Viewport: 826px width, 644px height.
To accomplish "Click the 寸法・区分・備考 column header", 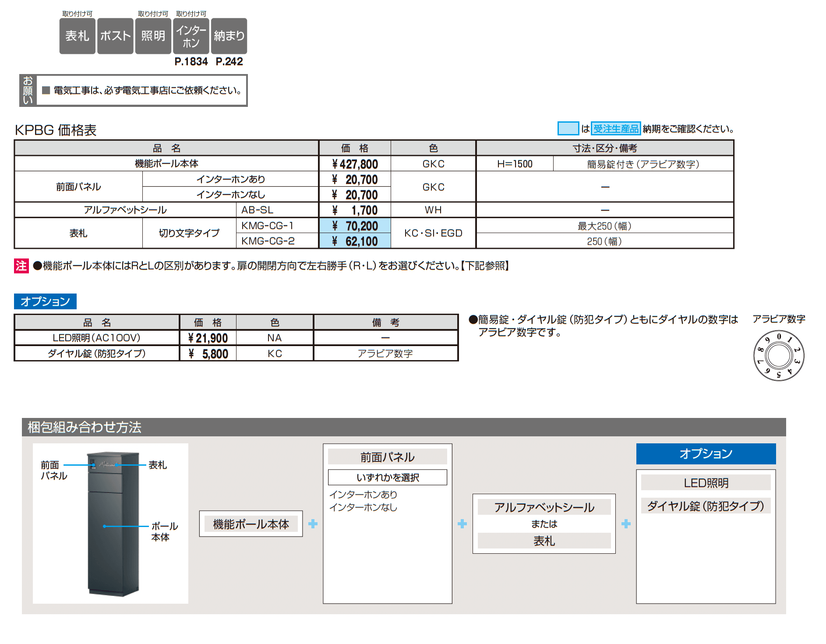I will 605,148.
